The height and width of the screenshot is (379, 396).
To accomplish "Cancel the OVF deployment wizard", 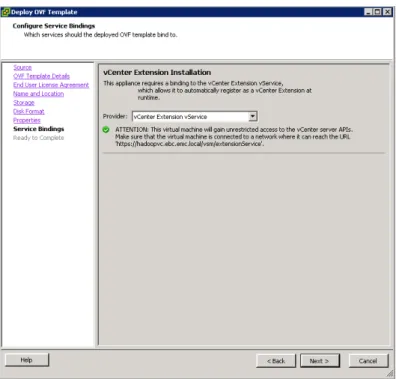I will [368, 361].
